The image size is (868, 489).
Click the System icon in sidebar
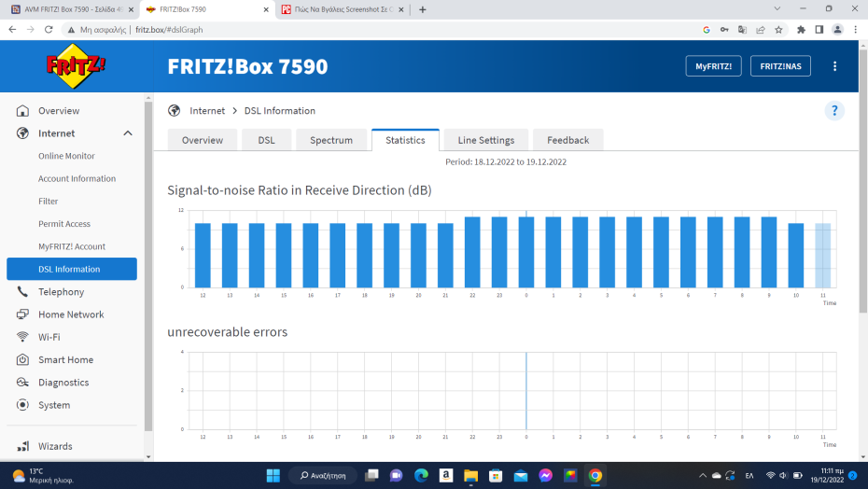pos(22,405)
